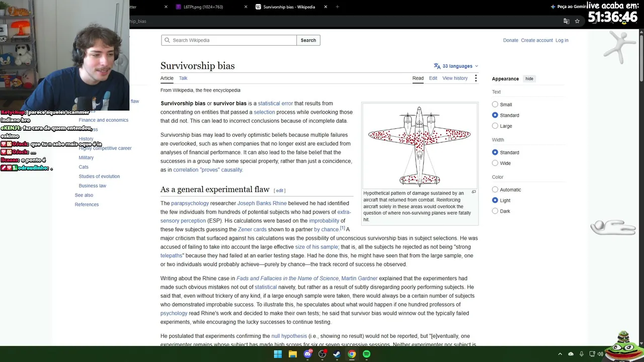Click the Wikipedia search magnifier icon

167,40
